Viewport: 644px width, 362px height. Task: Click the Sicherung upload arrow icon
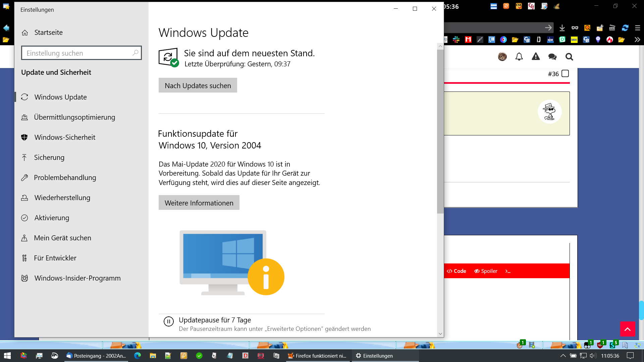[24, 158]
